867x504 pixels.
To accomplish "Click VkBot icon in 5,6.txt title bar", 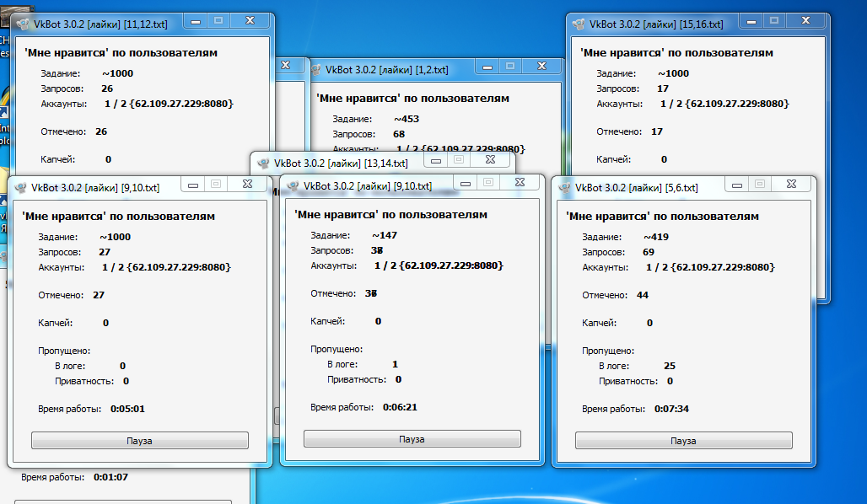I will (564, 188).
